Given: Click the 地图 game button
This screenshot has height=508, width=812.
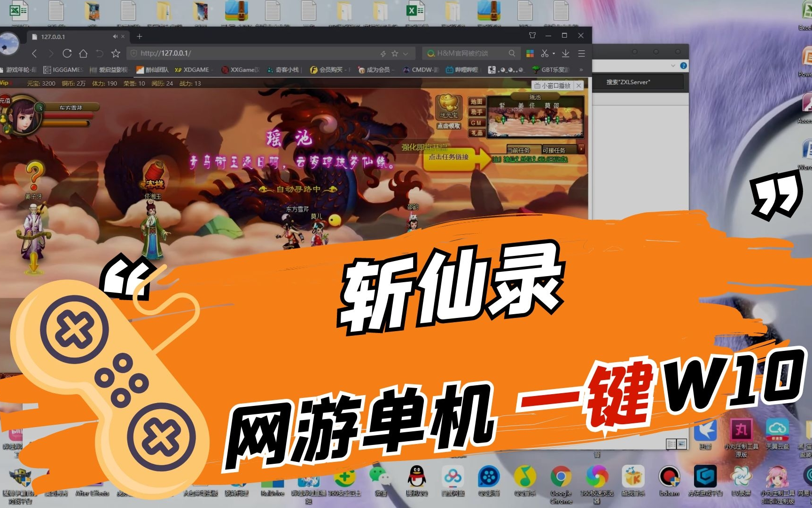Looking at the screenshot, I should click(476, 102).
